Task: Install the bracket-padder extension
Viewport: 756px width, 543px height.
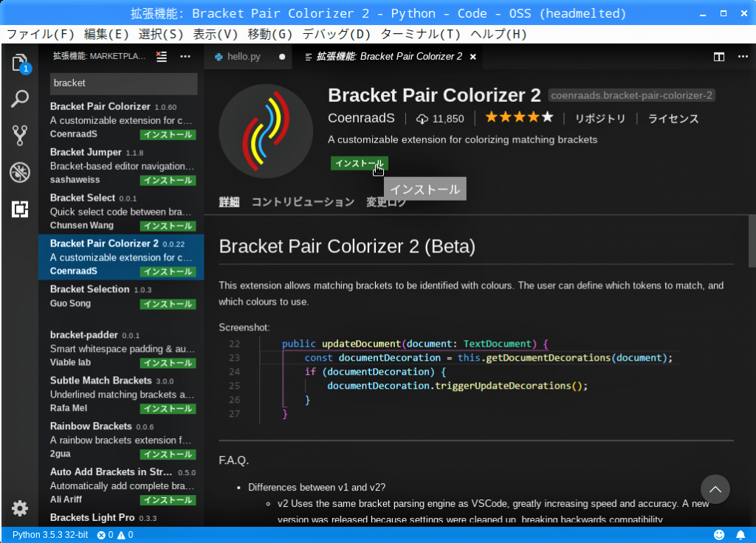Action: point(168,363)
